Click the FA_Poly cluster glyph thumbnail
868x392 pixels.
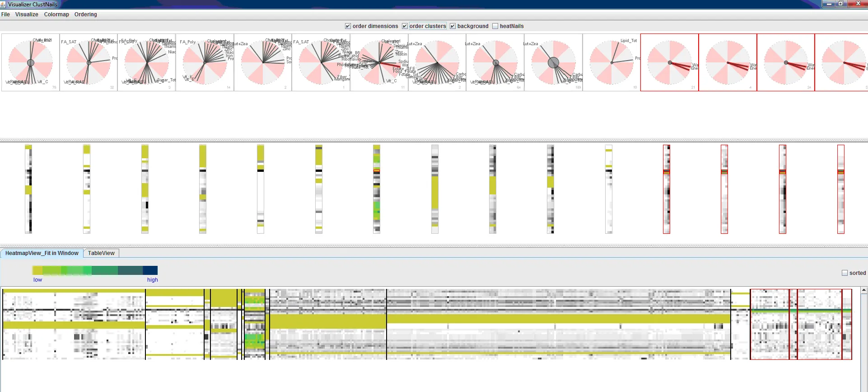coord(205,62)
